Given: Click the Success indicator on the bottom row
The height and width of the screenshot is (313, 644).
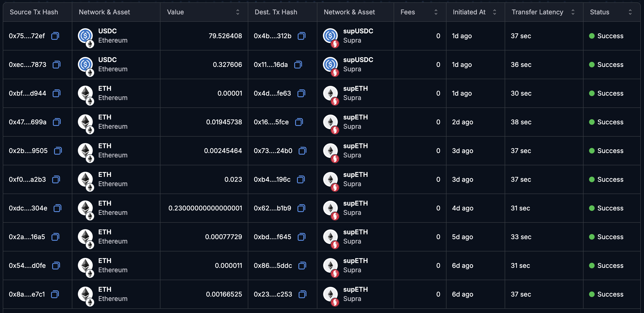Looking at the screenshot, I should [592, 294].
